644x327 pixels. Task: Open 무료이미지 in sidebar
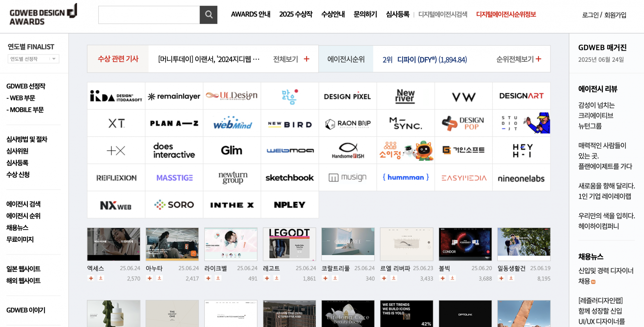20,239
